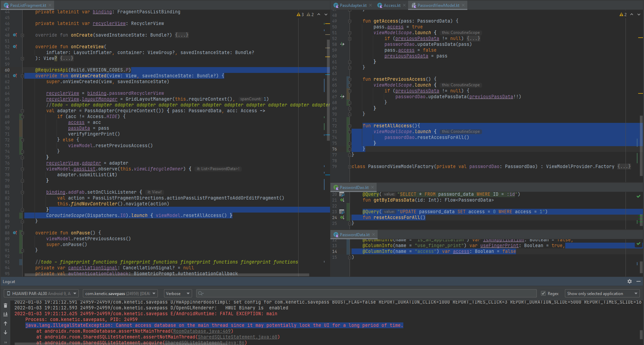Click the verifyFingerPrint() call on line 71
This screenshot has width=644, height=345.
[94, 134]
